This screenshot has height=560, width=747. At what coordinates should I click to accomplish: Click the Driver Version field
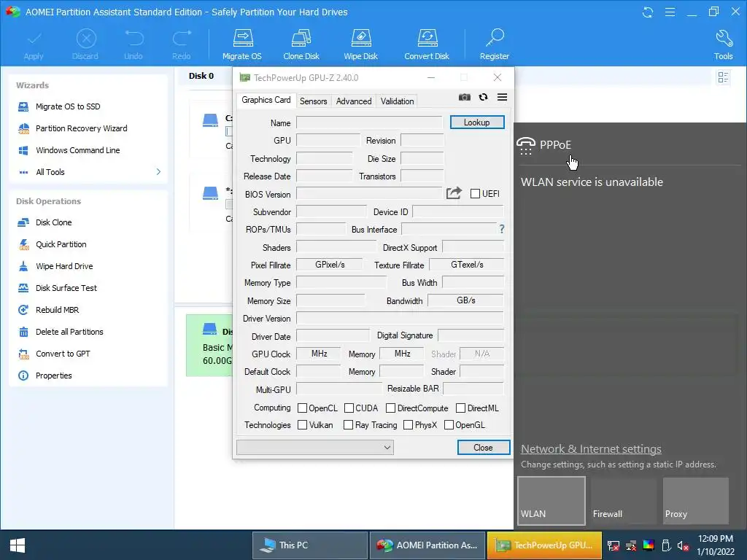point(400,318)
